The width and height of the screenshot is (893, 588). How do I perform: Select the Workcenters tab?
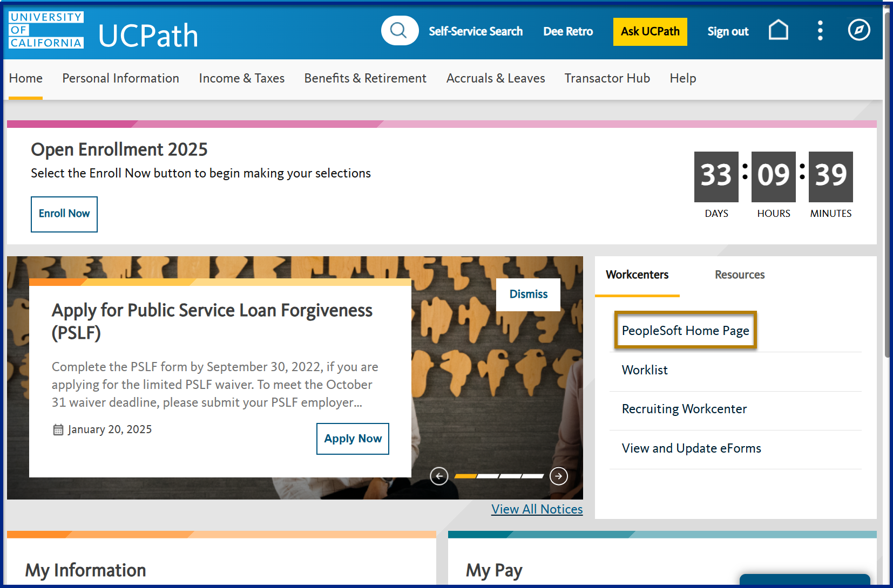pos(637,275)
